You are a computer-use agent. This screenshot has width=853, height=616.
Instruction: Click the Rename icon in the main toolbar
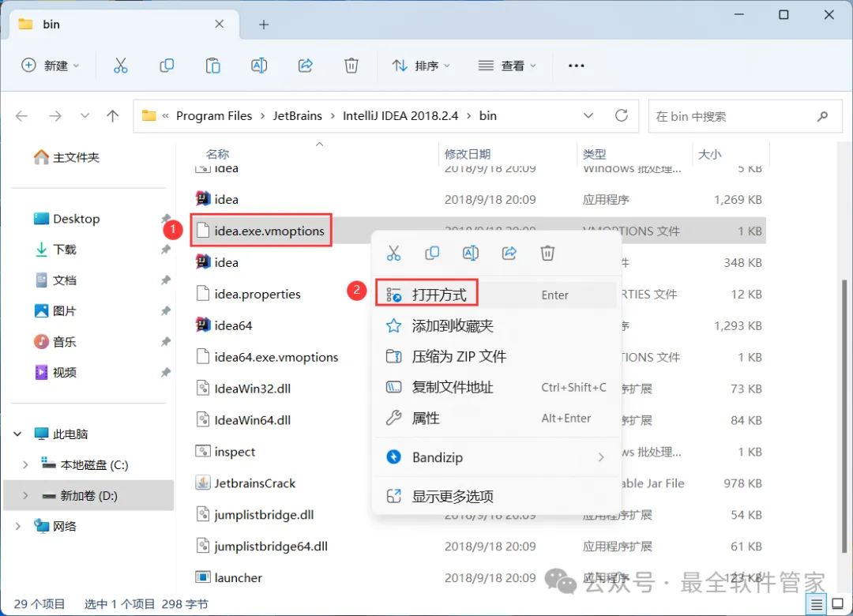coord(259,66)
